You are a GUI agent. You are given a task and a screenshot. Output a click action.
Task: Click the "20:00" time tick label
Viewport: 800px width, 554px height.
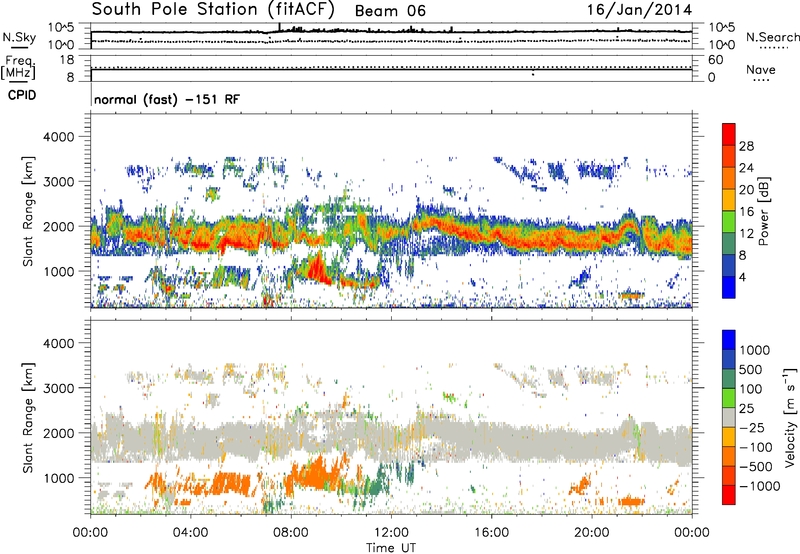tap(591, 533)
